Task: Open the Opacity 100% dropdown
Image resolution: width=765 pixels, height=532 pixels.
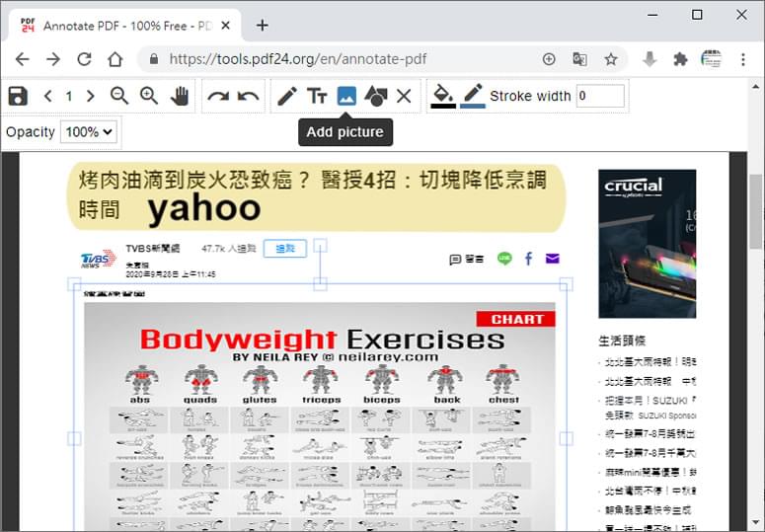Action: click(x=89, y=132)
